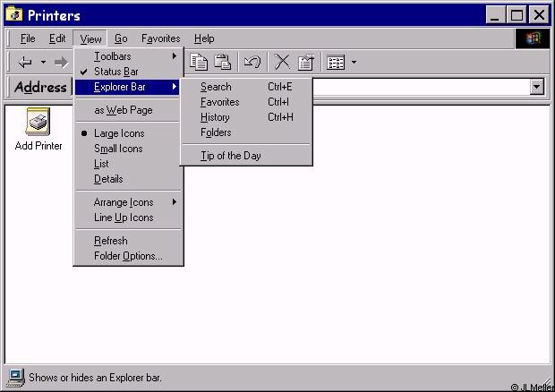555x392 pixels.
Task: Select the Details view option
Action: click(x=128, y=179)
